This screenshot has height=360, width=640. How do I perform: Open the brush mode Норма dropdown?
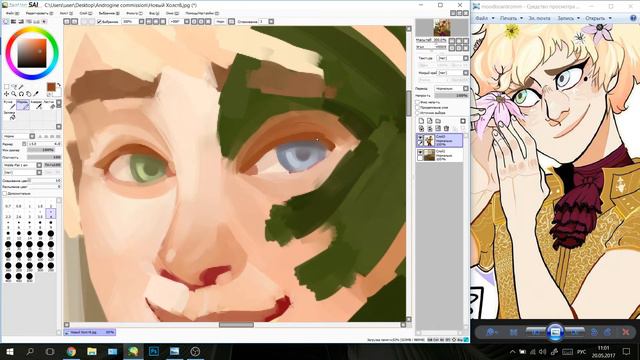click(32, 136)
